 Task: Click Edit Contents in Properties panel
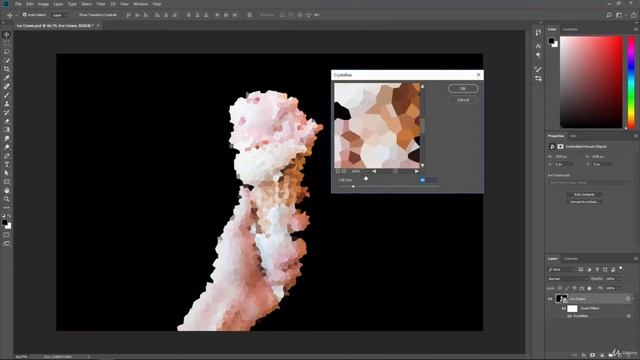tap(584, 195)
